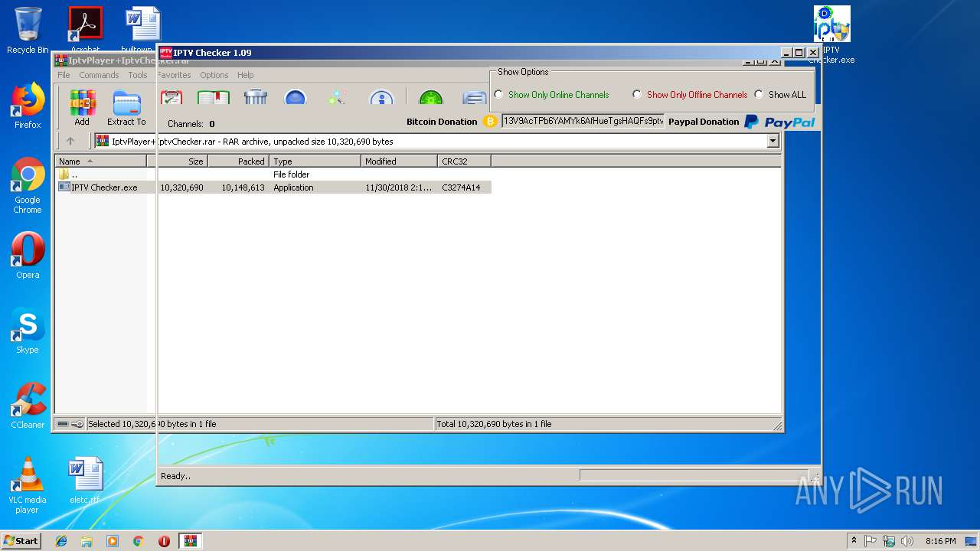Click the 8:16 PM taskbar clock

[x=940, y=541]
